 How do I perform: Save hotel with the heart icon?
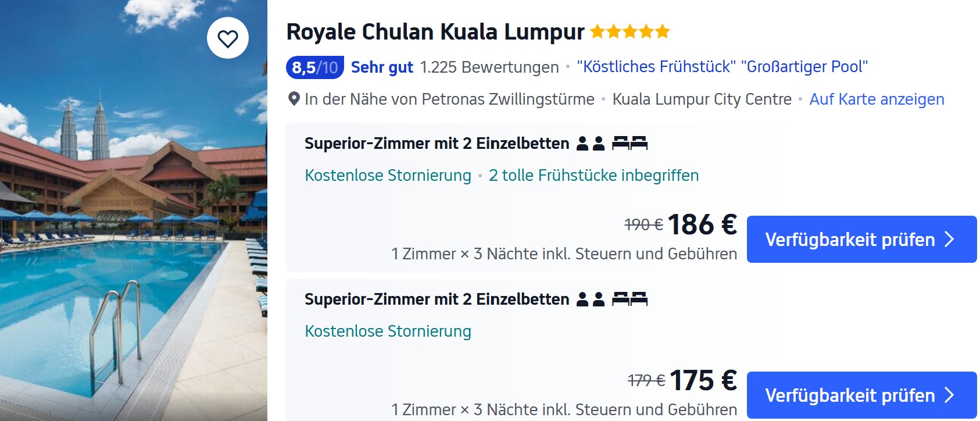pyautogui.click(x=228, y=38)
